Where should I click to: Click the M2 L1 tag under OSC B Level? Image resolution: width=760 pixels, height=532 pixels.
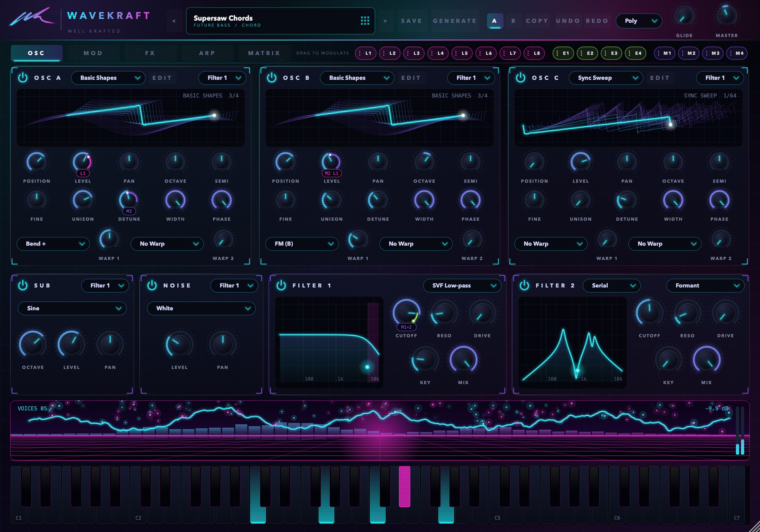332,173
